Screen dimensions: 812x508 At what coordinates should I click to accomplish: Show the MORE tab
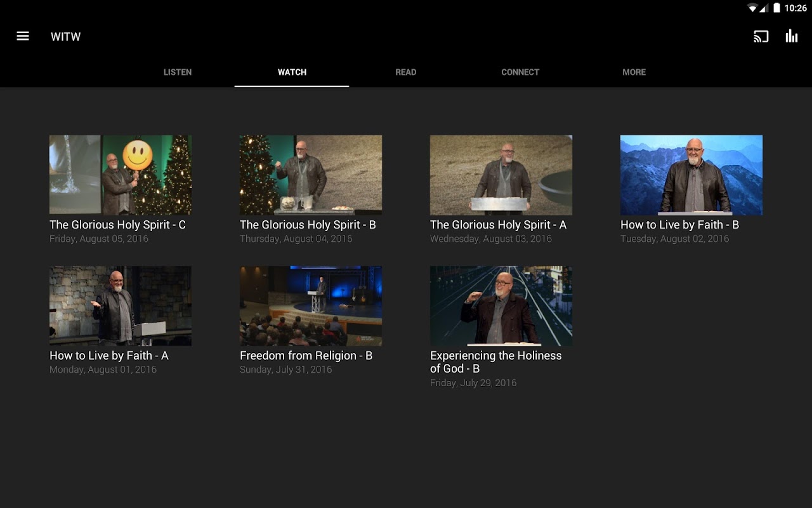[634, 72]
